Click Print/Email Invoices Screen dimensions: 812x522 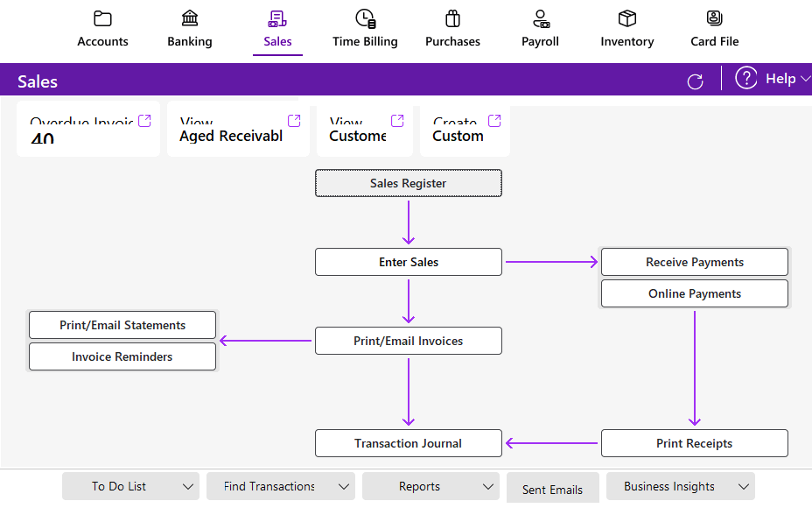409,341
